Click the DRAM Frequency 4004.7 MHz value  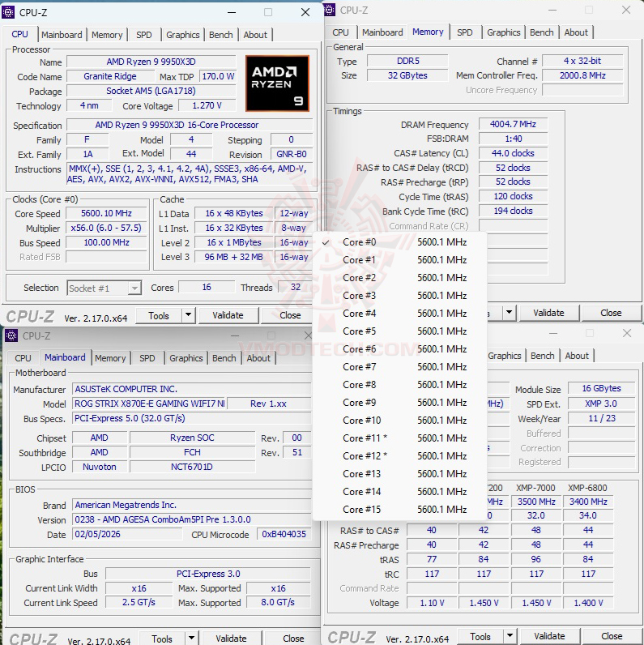point(513,124)
